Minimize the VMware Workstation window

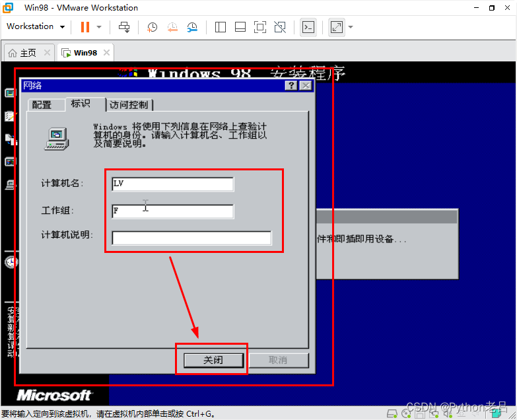tap(476, 7)
